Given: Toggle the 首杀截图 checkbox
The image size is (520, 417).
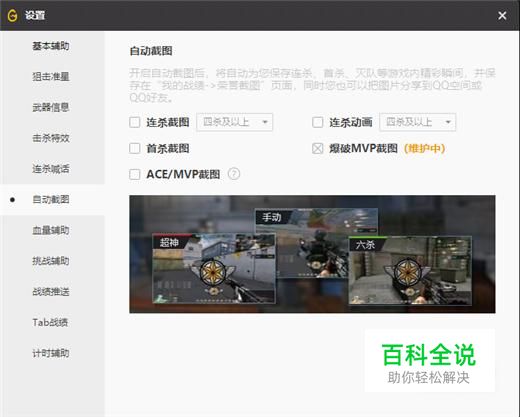Looking at the screenshot, I should (135, 148).
